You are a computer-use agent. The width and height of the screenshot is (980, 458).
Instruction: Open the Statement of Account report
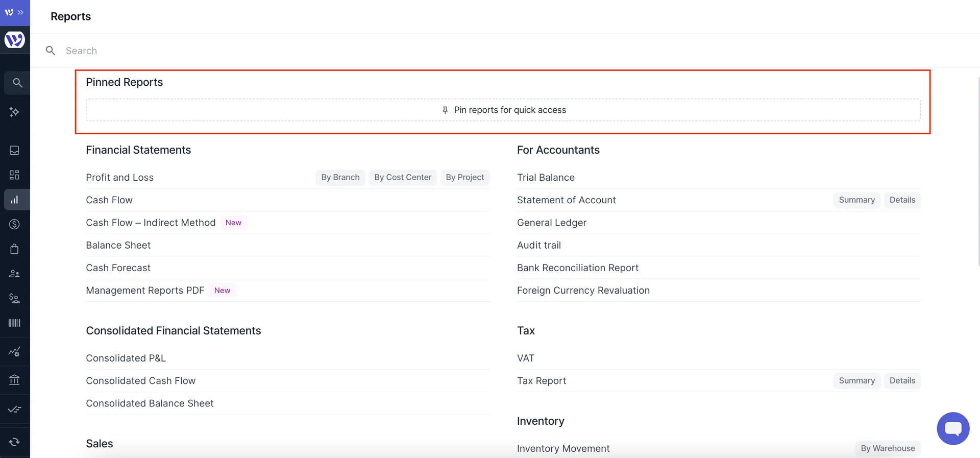567,200
